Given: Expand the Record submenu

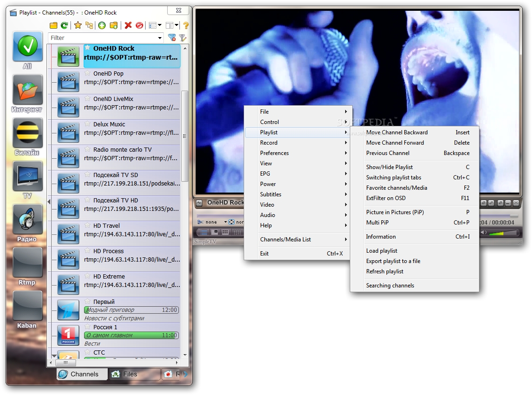Looking at the screenshot, I should click(299, 142).
